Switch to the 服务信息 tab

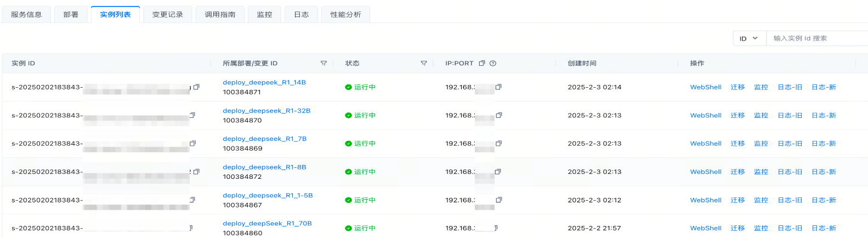[x=26, y=15]
